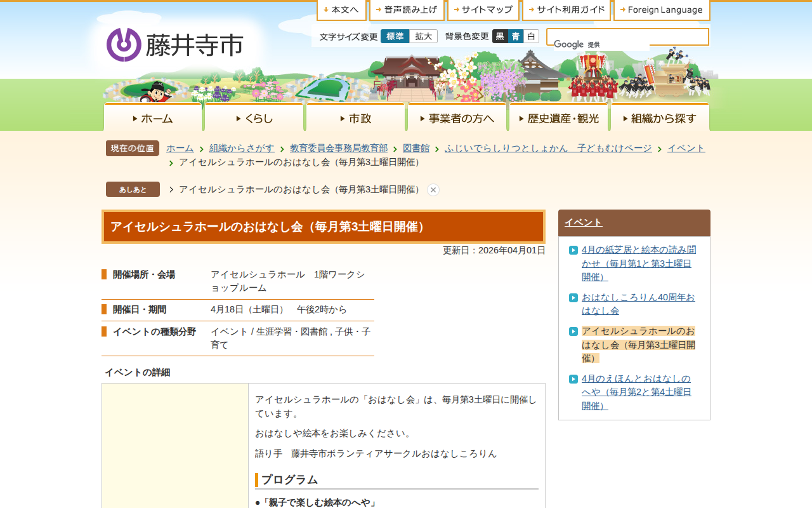Open the サイトマップ page
This screenshot has width=812, height=508.
tap(483, 10)
